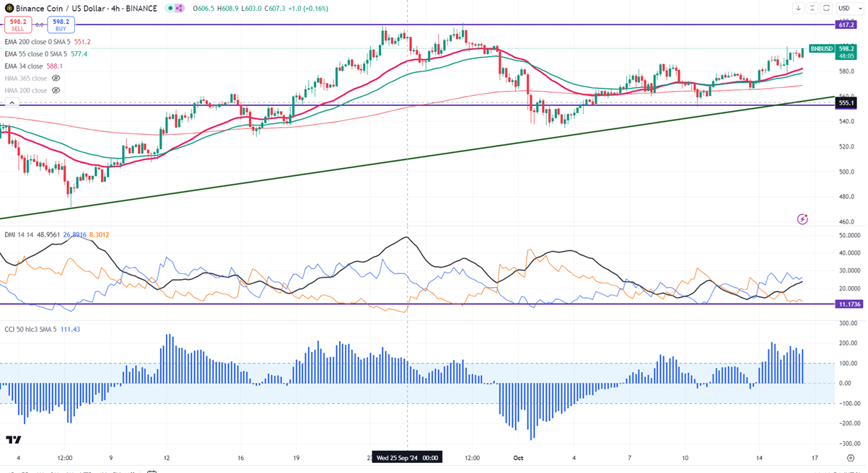Click the 598.2 current price countdown label
The height and width of the screenshot is (473, 868).
[846, 52]
